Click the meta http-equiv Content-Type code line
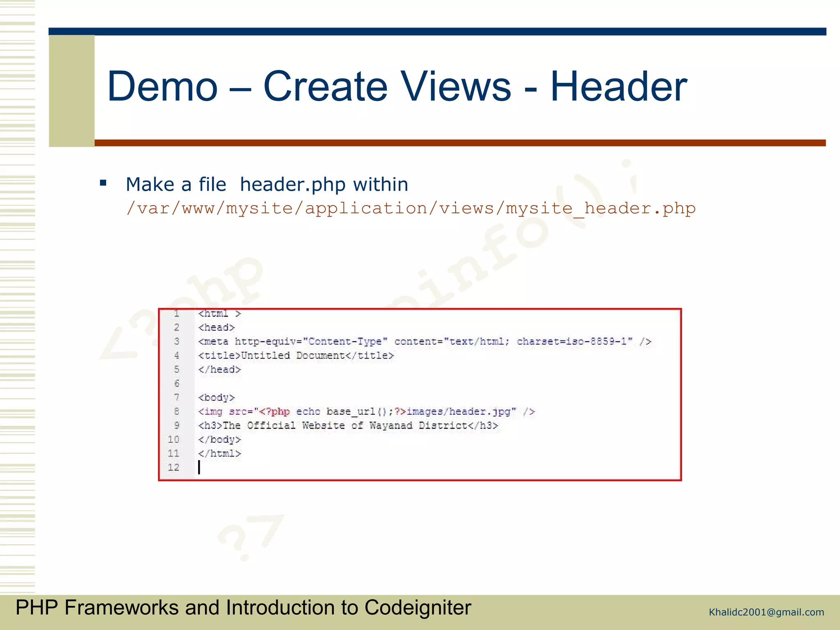 point(425,342)
